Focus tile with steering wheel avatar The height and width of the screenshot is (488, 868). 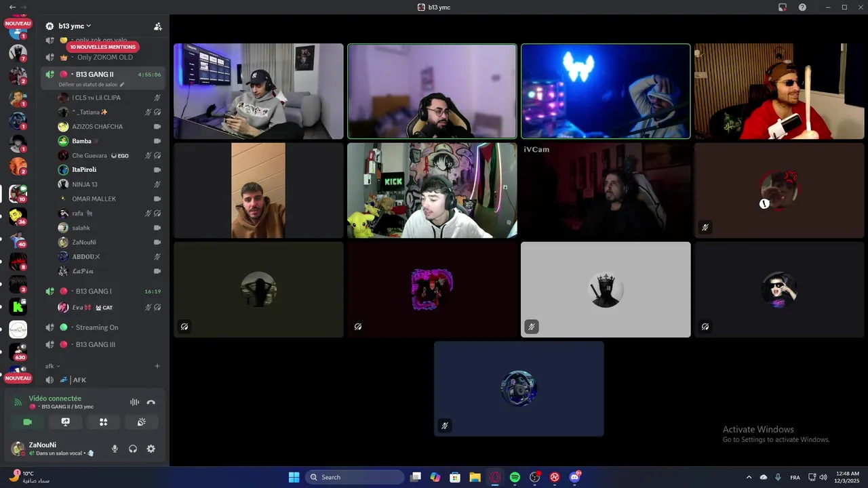(519, 388)
